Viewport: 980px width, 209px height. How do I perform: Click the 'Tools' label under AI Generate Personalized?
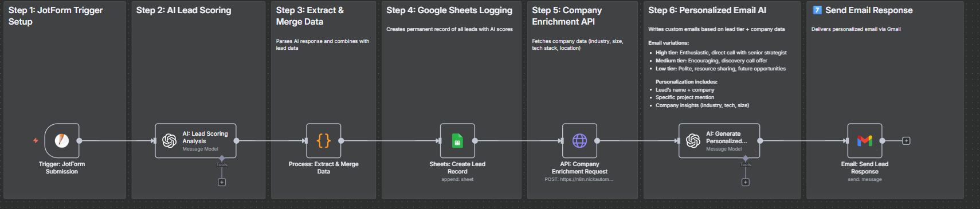point(746,165)
